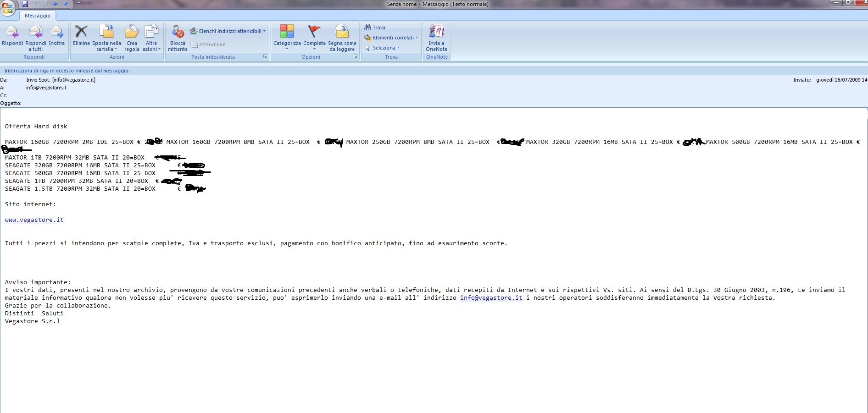Image resolution: width=868 pixels, height=413 pixels.
Task: Click recipient info@vegastore.it in A field
Action: [46, 88]
